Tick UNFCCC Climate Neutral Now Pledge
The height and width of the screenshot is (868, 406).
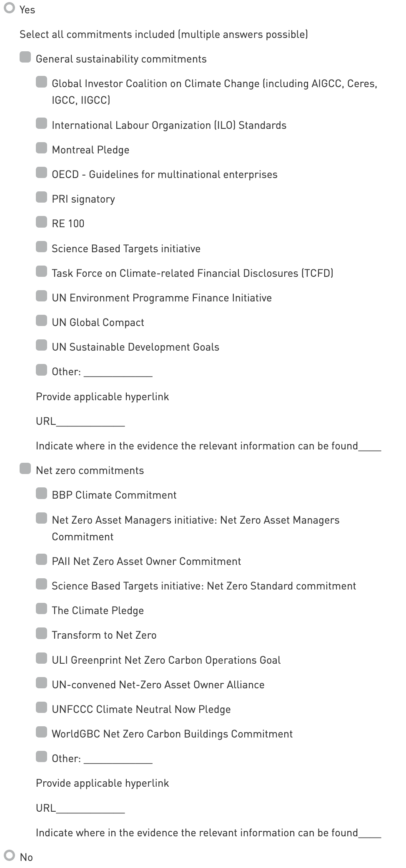tap(41, 707)
